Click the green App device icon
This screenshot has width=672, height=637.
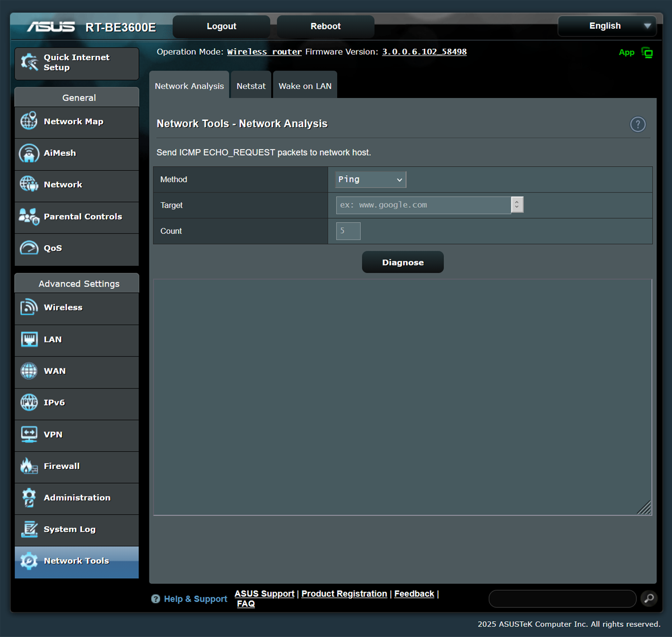(x=647, y=53)
